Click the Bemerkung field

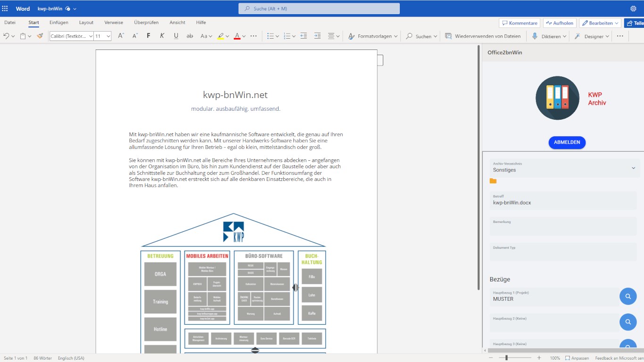click(563, 226)
